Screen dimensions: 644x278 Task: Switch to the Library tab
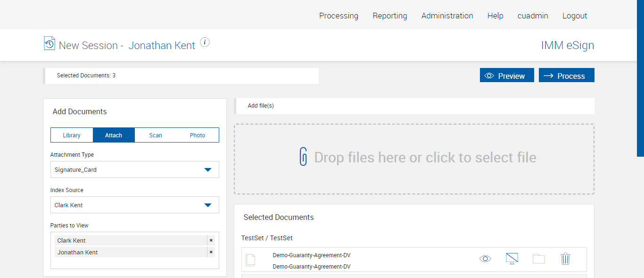point(72,135)
